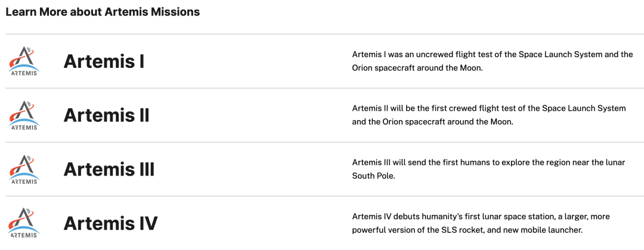Open the Artemis II mission title link
Image resolution: width=644 pixels, height=250 pixels.
[x=106, y=115]
